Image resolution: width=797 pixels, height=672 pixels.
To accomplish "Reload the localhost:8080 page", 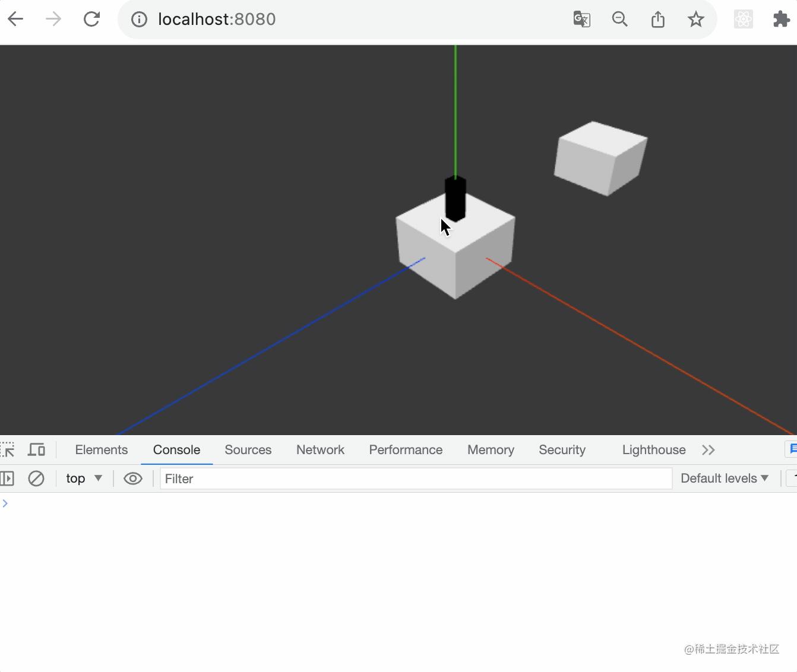I will [91, 18].
